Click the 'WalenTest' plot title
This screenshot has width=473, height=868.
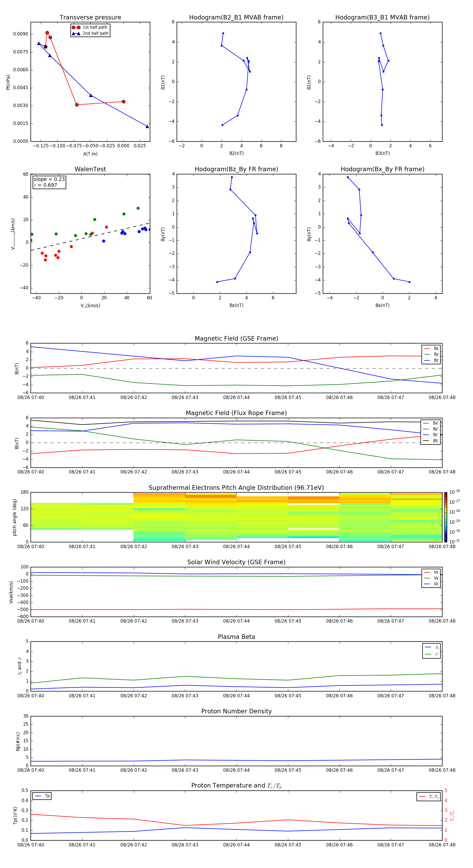pyautogui.click(x=90, y=169)
